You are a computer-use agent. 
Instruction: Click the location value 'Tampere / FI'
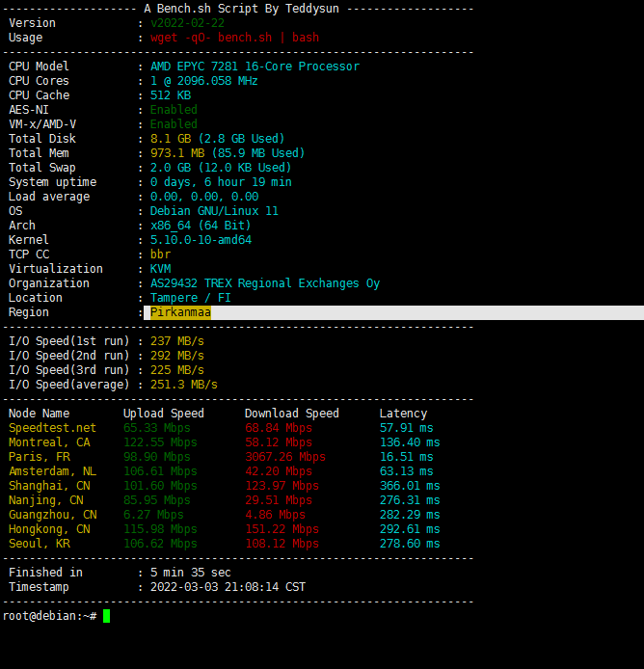tap(190, 298)
